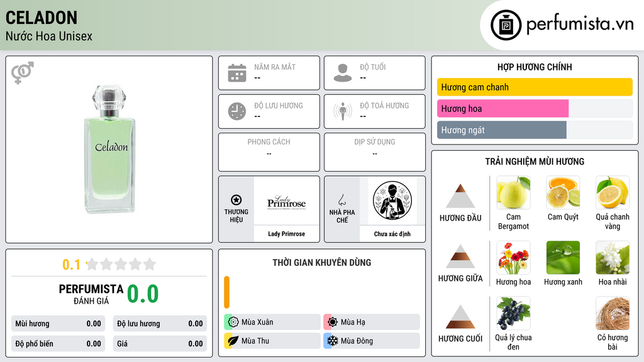This screenshot has width=644, height=362.
Task: Click the Nước Hoa Unisex subtitle
Action: click(x=49, y=36)
